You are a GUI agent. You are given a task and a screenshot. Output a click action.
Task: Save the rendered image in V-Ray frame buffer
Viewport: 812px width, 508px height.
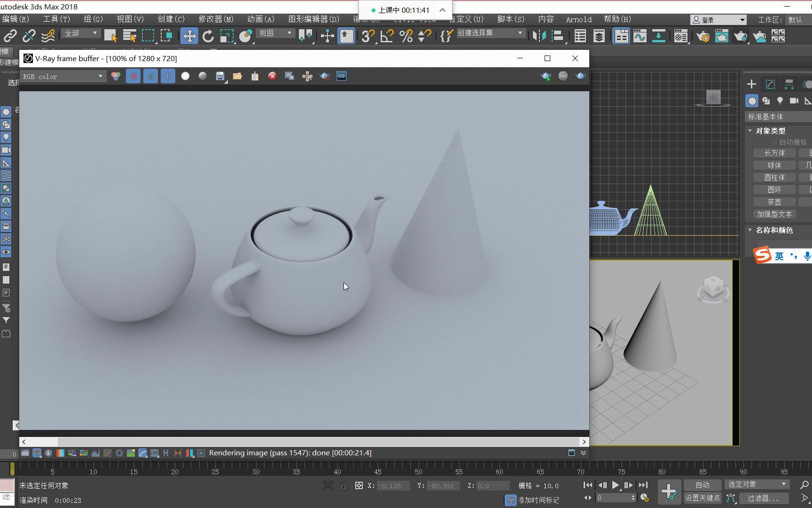pyautogui.click(x=220, y=76)
